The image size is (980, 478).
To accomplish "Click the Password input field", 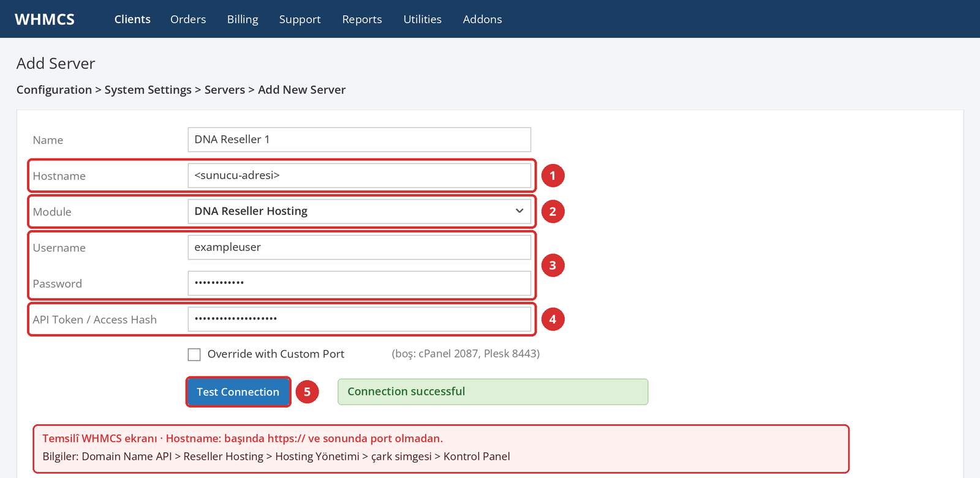I will [x=359, y=283].
